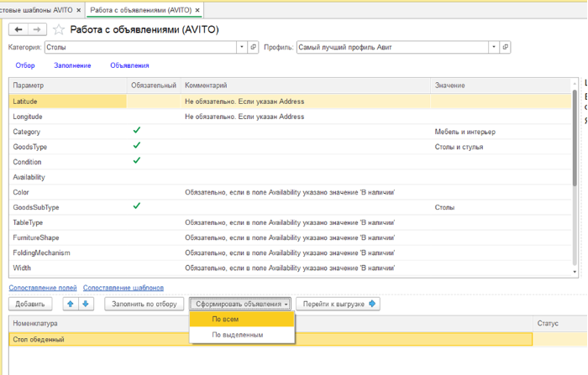Click the back navigation arrow

18,29
